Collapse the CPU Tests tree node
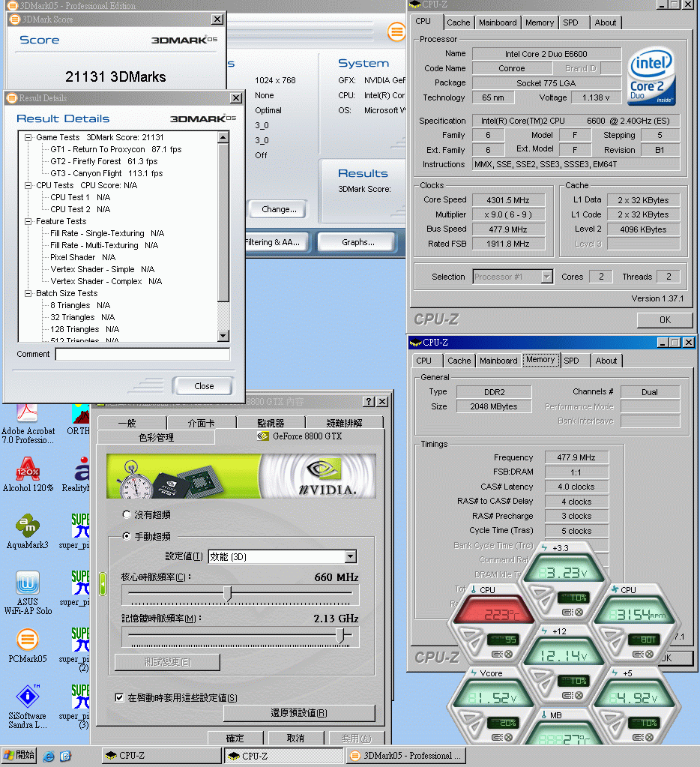 (28, 185)
